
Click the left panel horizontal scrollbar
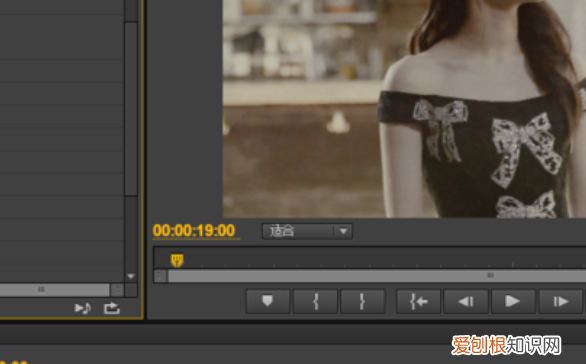(x=55, y=290)
